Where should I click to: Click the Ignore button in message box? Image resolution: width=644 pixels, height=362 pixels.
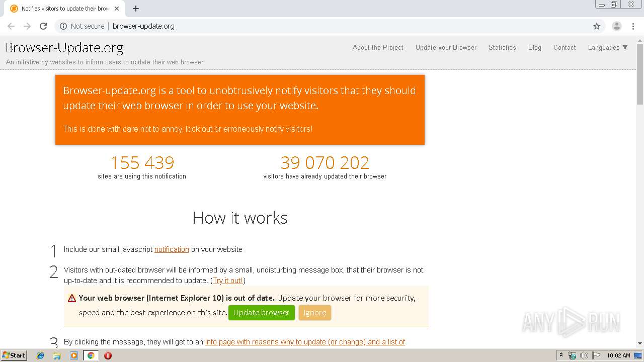pos(315,313)
